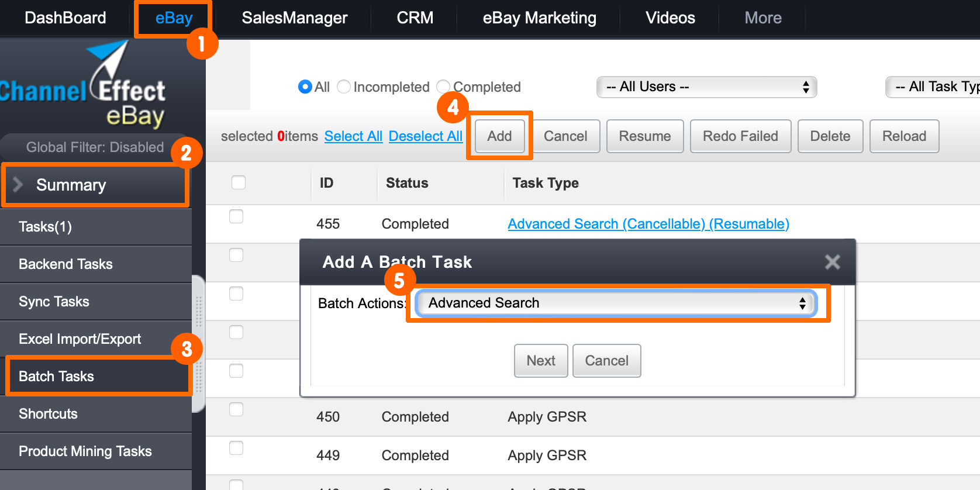
Task: Select the Incompleted radio button
Action: tap(344, 87)
